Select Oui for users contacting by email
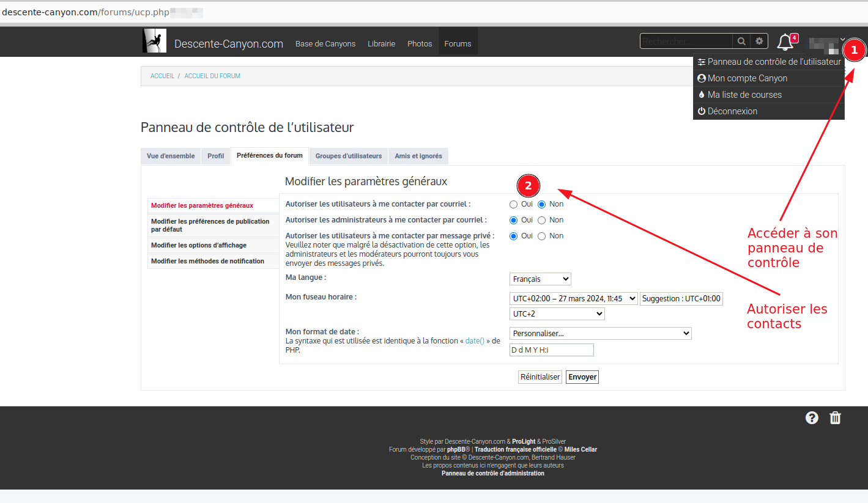The width and height of the screenshot is (868, 503). (514, 204)
